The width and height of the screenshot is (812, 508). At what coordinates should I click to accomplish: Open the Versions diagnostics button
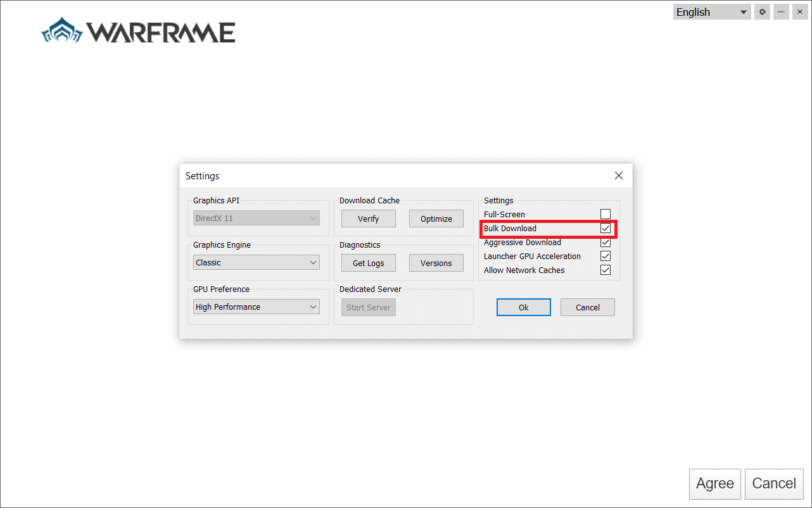(436, 263)
